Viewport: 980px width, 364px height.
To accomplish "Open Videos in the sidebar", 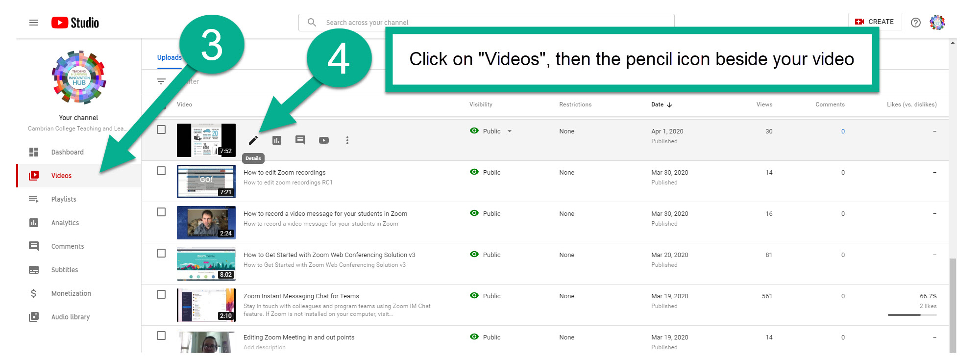I will (61, 176).
